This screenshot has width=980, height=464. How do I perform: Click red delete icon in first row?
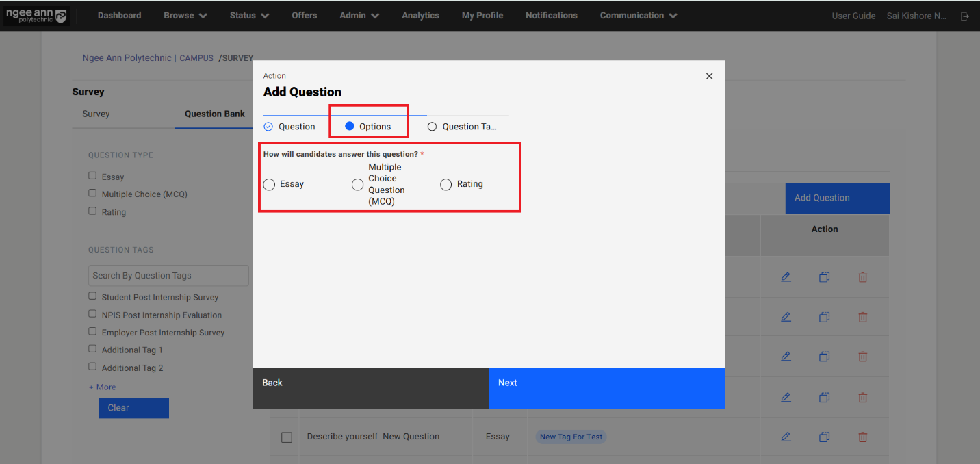tap(862, 277)
